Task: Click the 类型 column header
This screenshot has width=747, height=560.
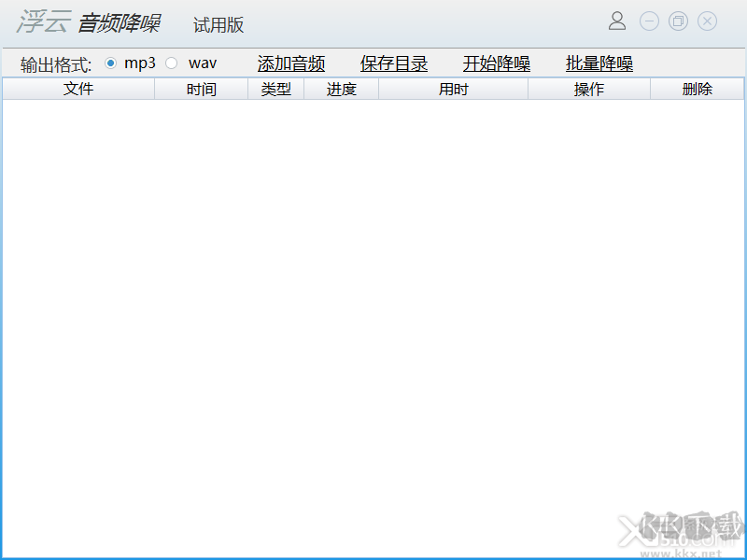Action: pyautogui.click(x=275, y=89)
